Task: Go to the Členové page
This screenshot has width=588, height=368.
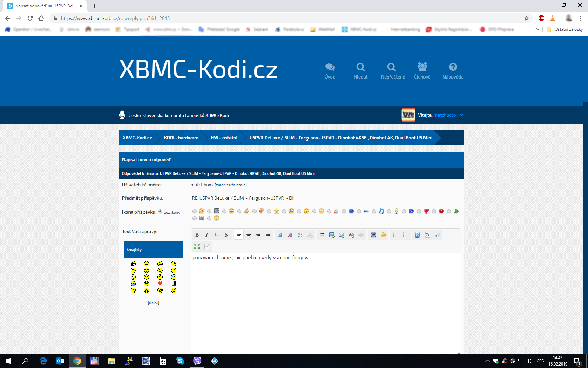Action: point(422,71)
